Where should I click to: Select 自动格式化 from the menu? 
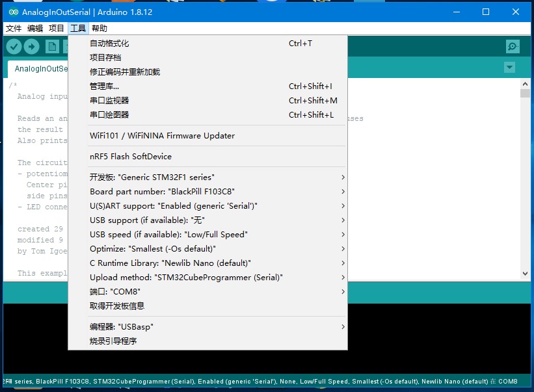click(x=207, y=43)
